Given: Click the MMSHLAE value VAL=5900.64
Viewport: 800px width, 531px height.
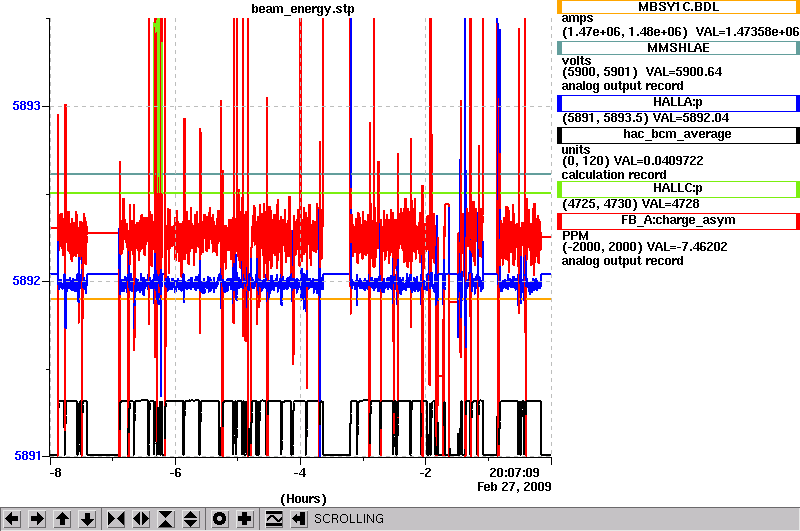Looking at the screenshot, I should coord(684,72).
